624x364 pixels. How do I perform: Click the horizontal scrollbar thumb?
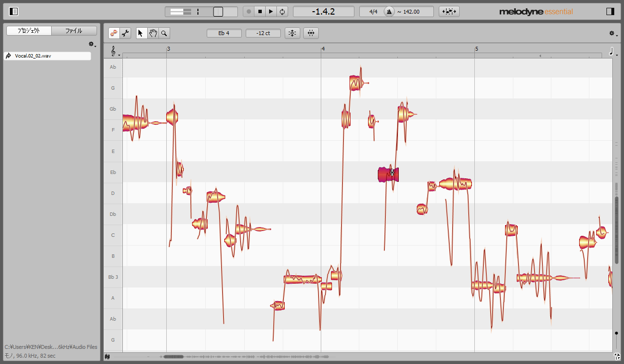click(174, 357)
